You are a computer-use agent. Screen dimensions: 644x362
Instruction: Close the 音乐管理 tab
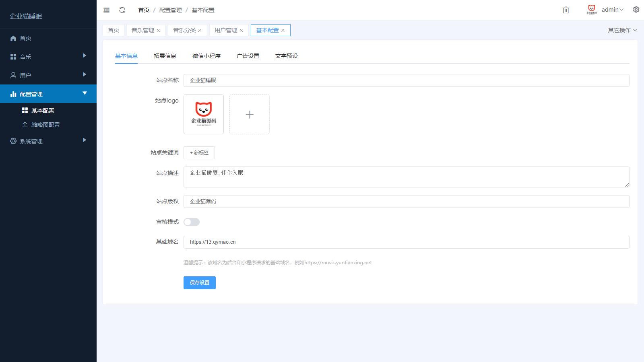pyautogui.click(x=159, y=31)
